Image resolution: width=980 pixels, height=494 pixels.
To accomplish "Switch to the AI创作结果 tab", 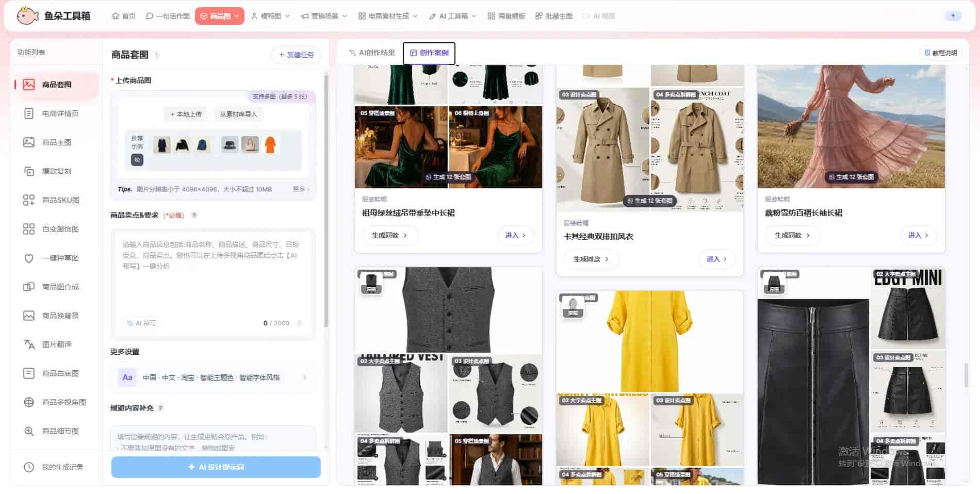I will coord(372,53).
